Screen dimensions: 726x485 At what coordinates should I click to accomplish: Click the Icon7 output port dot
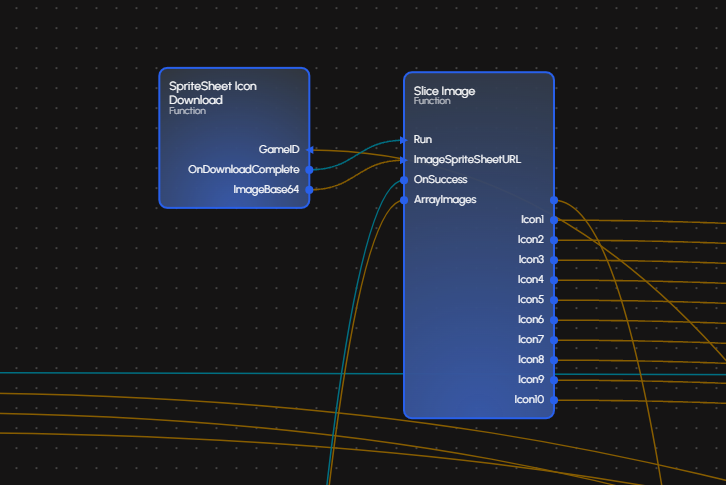tap(554, 340)
